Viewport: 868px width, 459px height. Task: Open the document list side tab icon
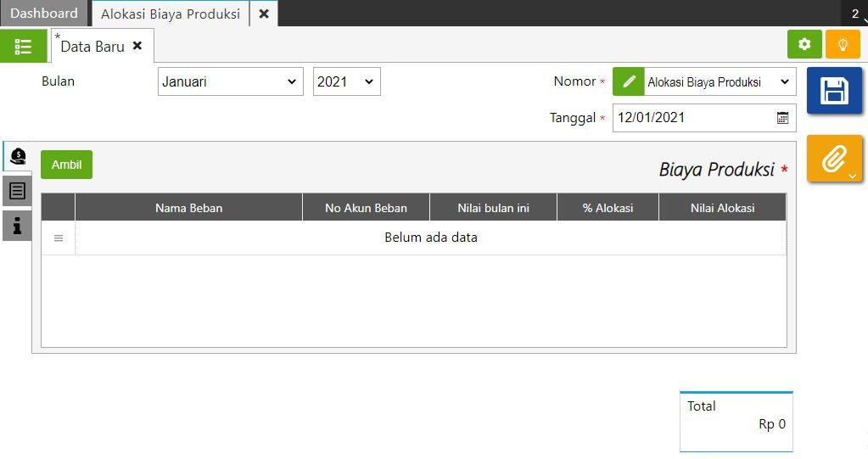[17, 191]
